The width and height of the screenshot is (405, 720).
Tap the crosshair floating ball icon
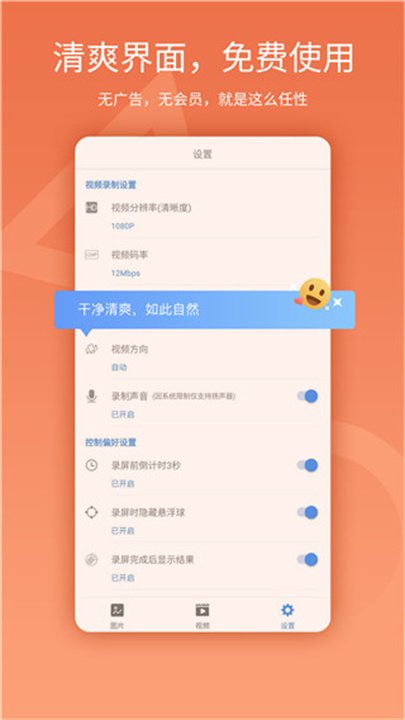pyautogui.click(x=92, y=512)
